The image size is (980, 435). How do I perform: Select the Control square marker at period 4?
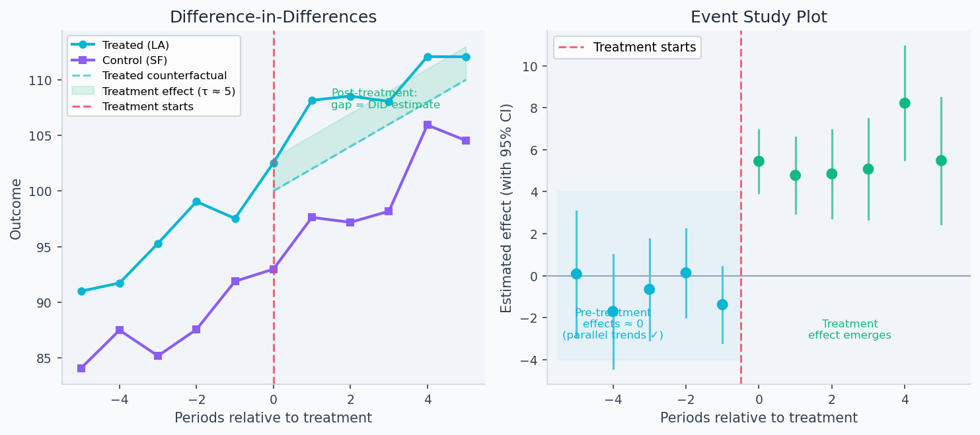point(428,125)
